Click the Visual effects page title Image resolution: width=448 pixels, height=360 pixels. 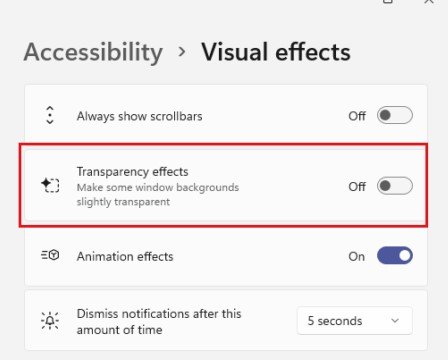coord(276,52)
